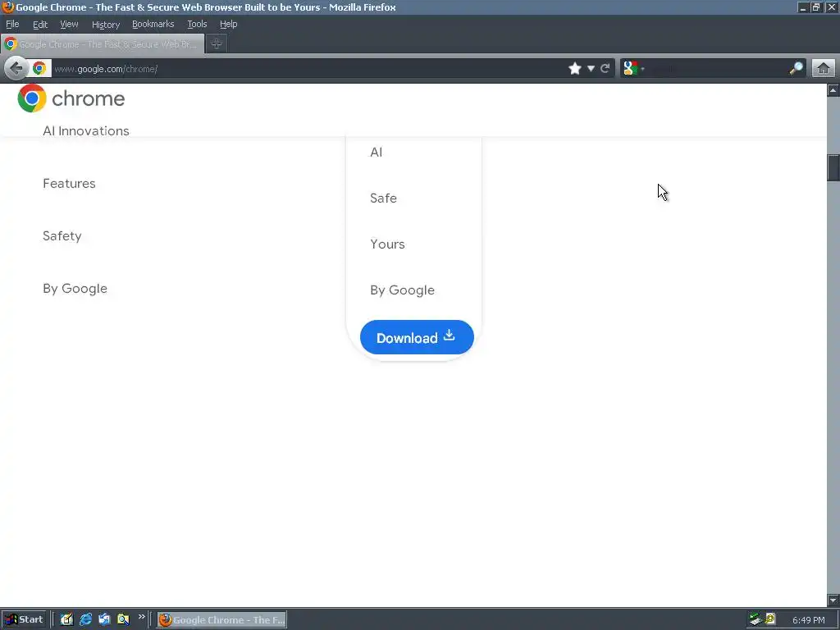Open the search engine selector Google icon
Viewport: 840px width, 630px height.
click(631, 69)
